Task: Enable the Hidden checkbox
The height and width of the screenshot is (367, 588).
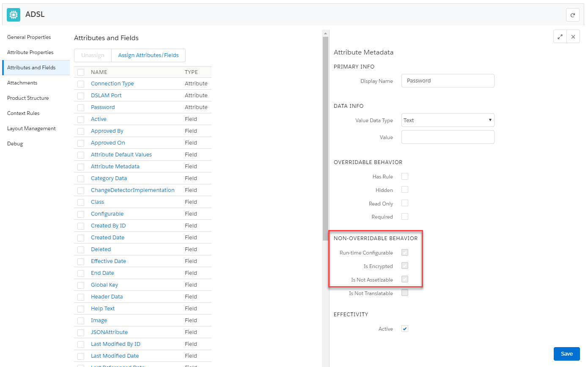Action: click(405, 189)
